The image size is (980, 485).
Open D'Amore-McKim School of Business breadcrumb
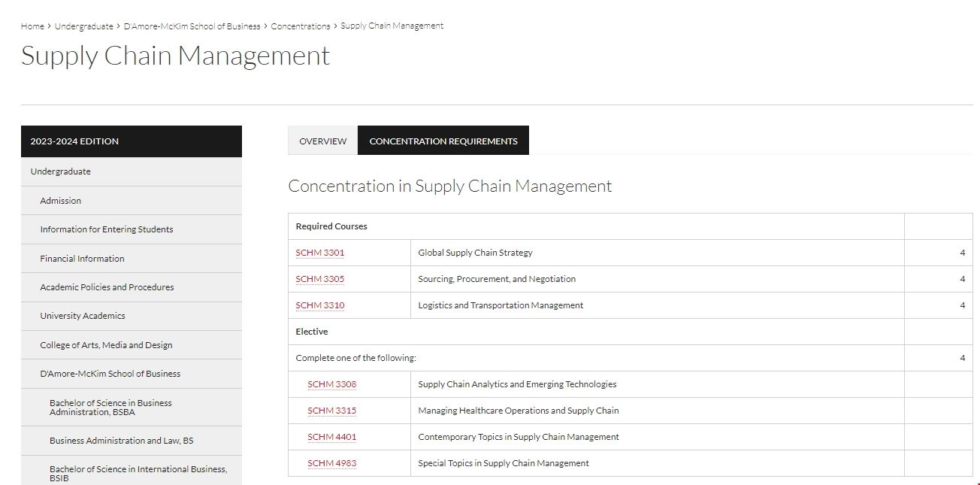coord(192,26)
